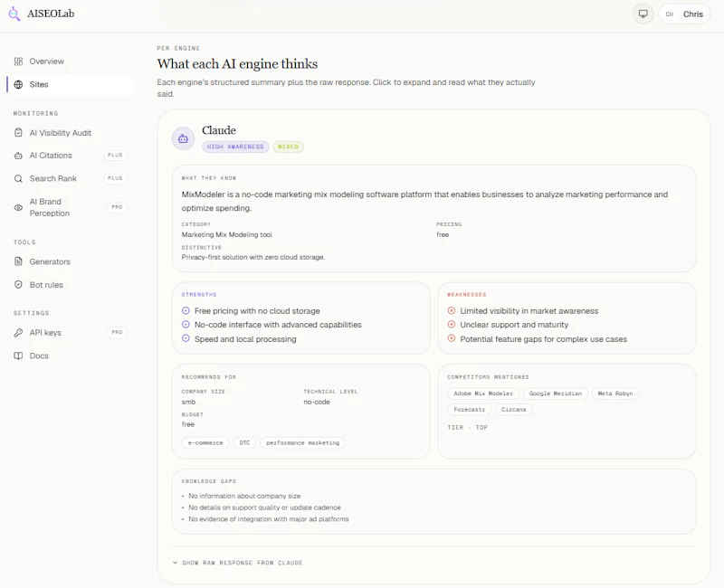Click the AISEOLab magnifier logo icon
Viewport: 724px width, 588px height.
[14, 14]
